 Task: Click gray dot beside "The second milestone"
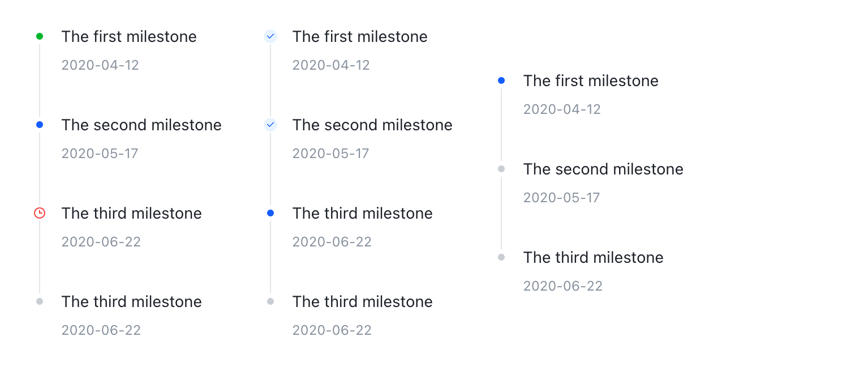pos(501,169)
